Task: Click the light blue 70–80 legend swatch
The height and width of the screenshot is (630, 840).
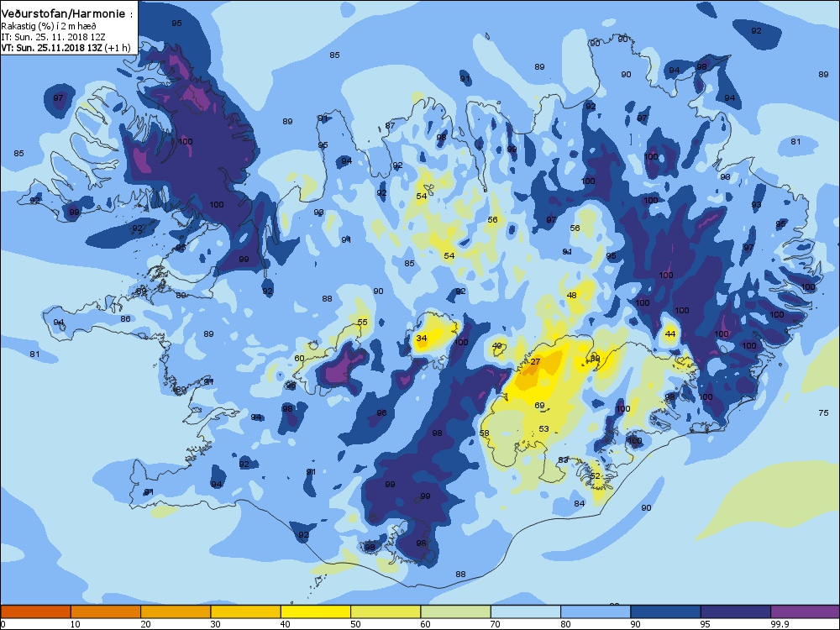Action: coord(526,612)
